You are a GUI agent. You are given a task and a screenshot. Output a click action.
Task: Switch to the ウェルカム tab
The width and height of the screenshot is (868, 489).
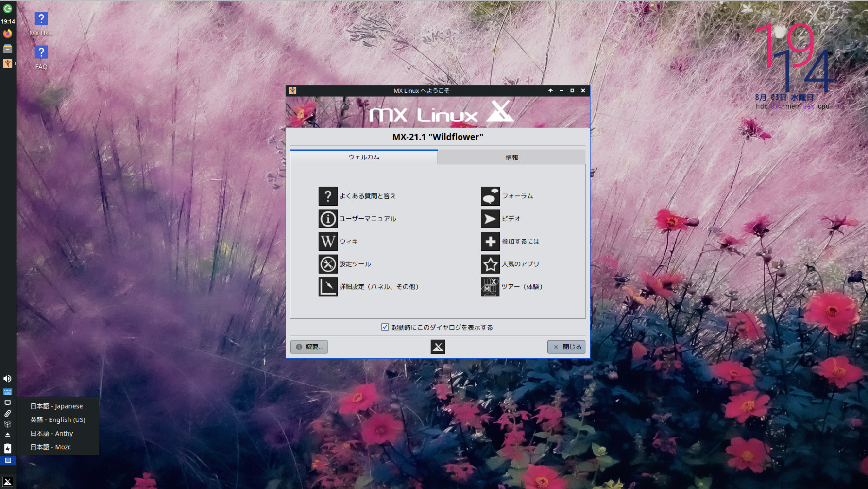click(x=364, y=157)
